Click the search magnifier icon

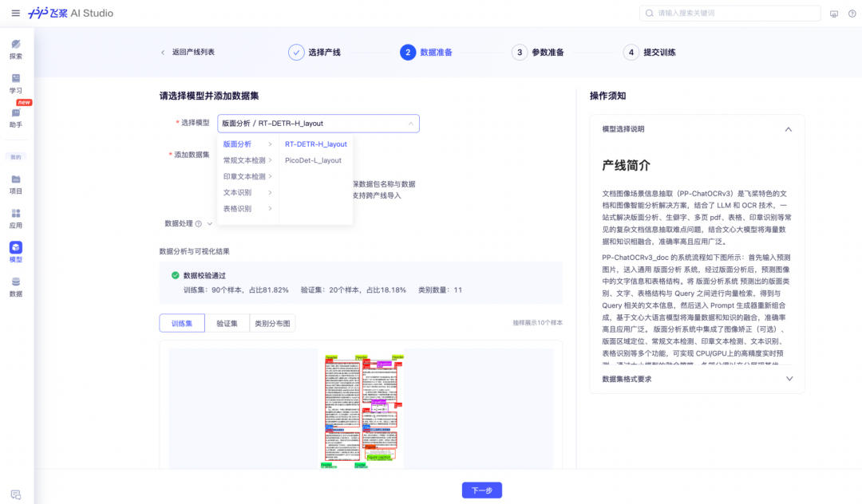[x=649, y=14]
